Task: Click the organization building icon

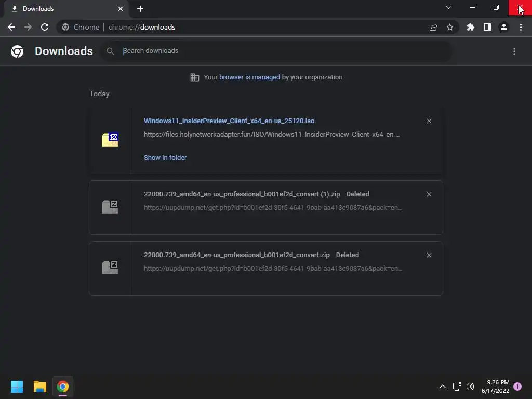Action: pos(195,77)
